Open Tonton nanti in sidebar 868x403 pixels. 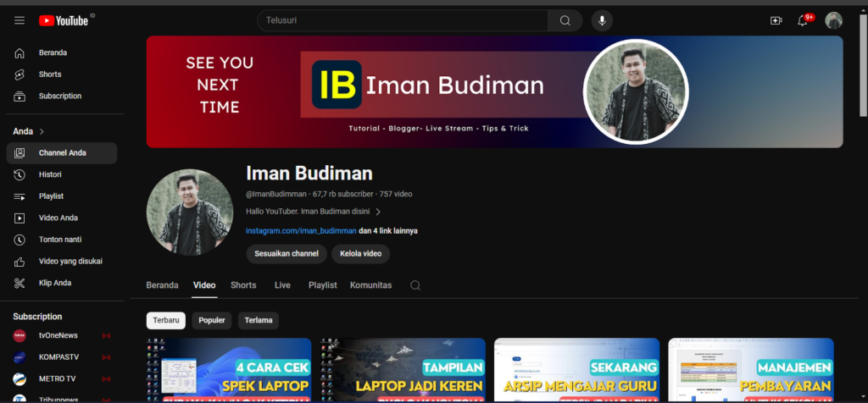point(62,240)
